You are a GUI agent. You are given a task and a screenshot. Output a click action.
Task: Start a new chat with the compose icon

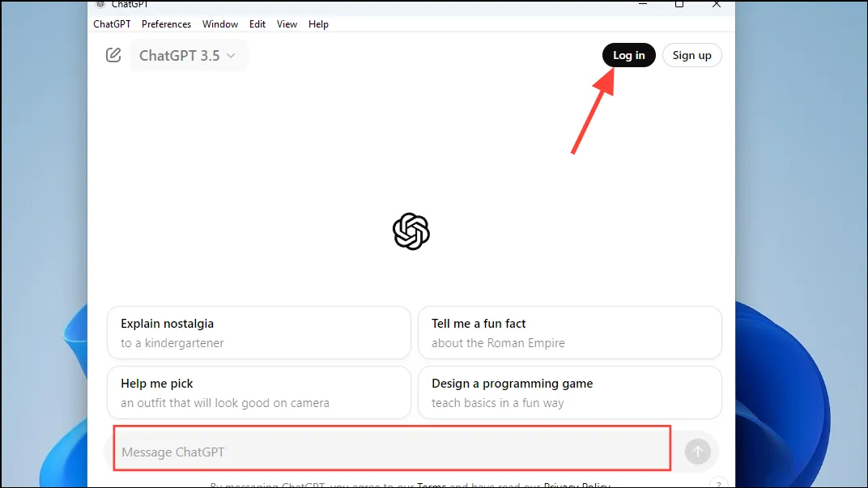point(113,55)
